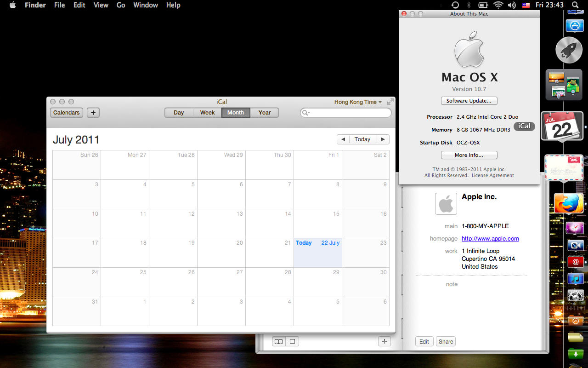The width and height of the screenshot is (588, 368).
Task: Open System Preferences gear icon in Dock
Action: coord(576,295)
